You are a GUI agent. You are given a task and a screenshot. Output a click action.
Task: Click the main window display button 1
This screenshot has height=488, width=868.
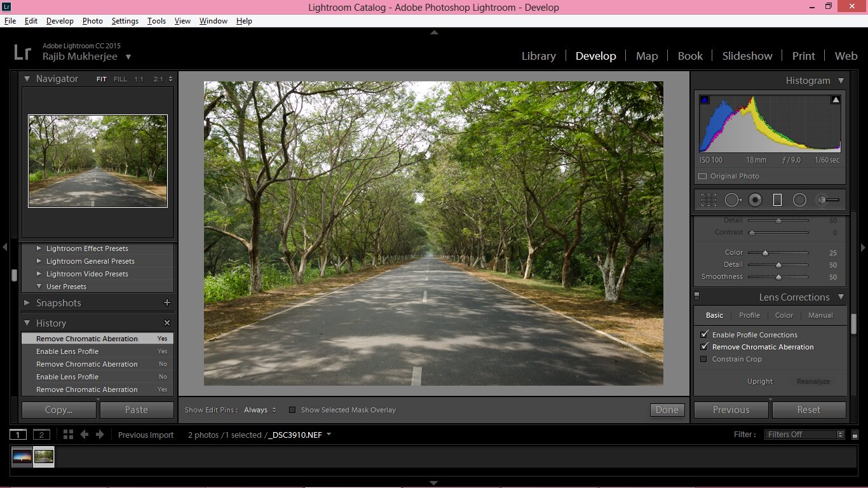[18, 435]
